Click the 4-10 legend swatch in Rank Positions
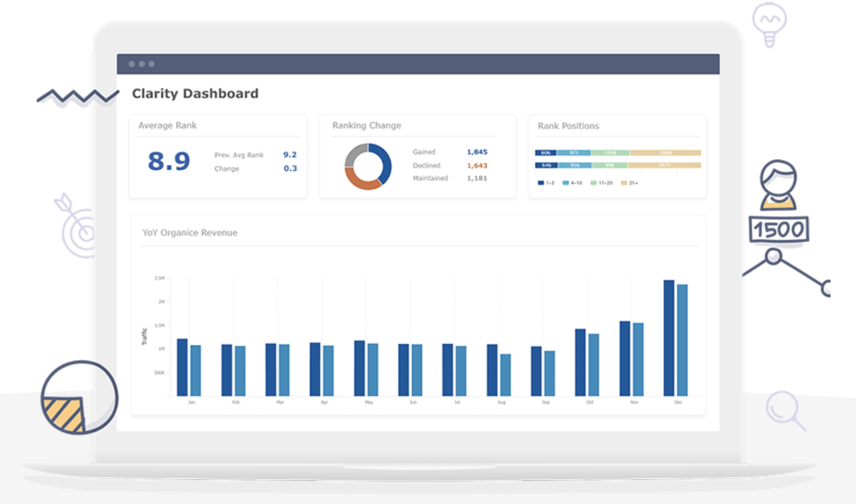 click(566, 183)
